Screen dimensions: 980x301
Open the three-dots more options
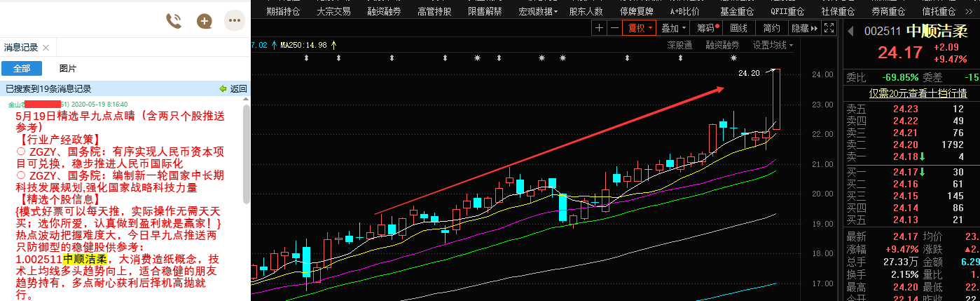tap(234, 21)
